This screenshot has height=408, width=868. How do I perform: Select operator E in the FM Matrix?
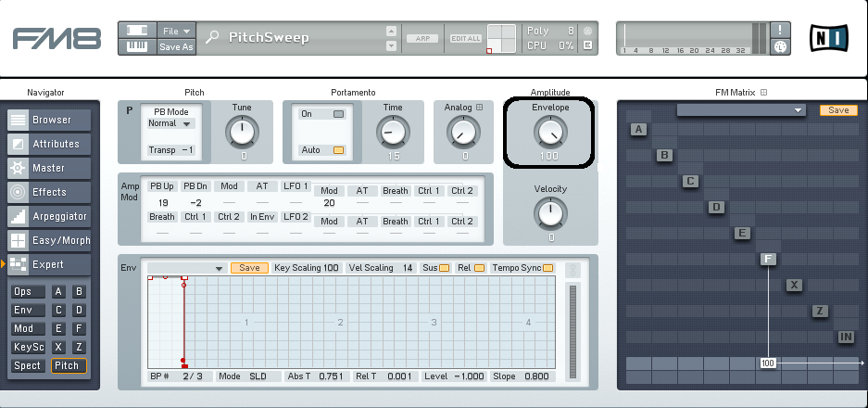742,234
